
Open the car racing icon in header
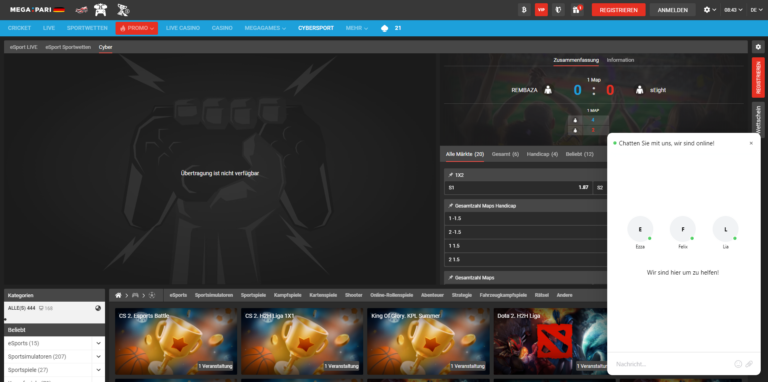pyautogui.click(x=81, y=10)
